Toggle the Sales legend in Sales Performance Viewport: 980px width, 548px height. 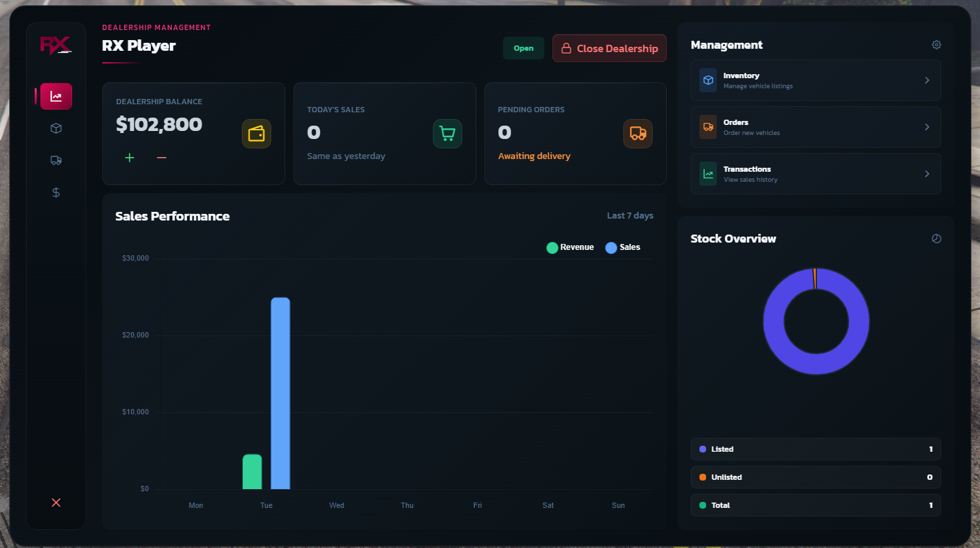[623, 247]
